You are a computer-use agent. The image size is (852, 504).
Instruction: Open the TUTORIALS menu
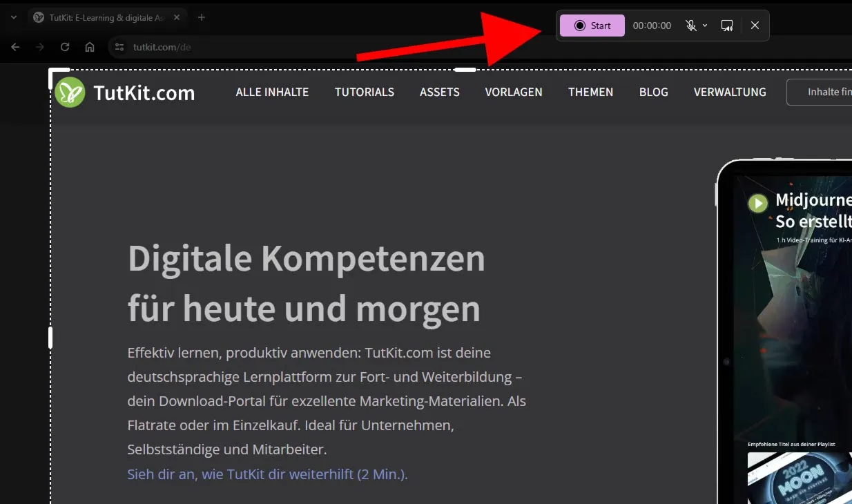point(365,92)
